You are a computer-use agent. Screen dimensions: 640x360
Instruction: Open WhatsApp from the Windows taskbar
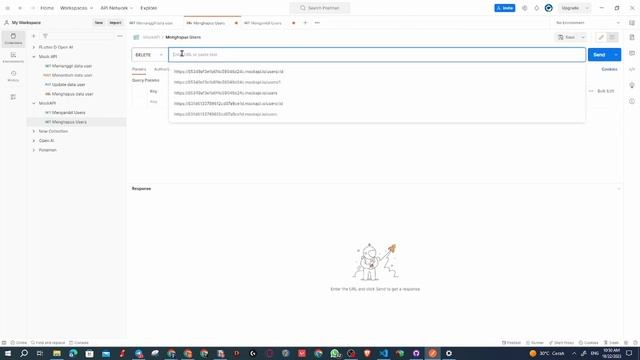335,353
